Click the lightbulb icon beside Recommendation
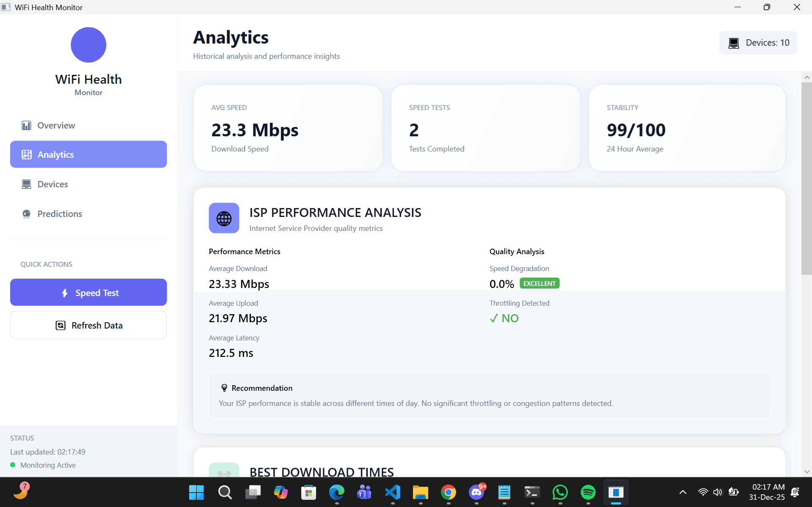Screen dimensions: 812x507 pos(224,388)
